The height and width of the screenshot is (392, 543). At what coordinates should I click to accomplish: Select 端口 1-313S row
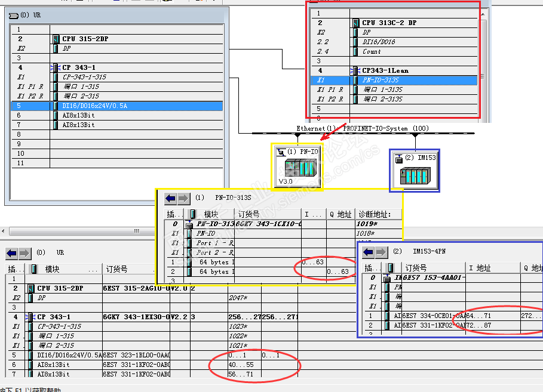pos(394,89)
